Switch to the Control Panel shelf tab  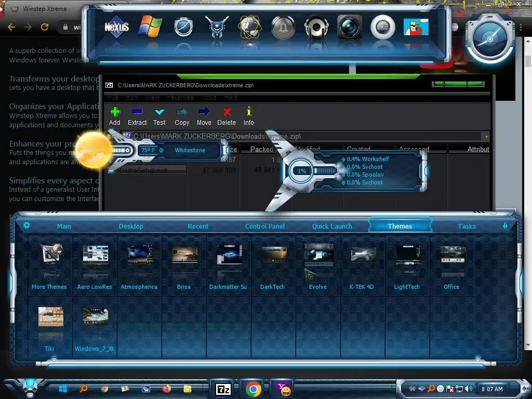(265, 227)
